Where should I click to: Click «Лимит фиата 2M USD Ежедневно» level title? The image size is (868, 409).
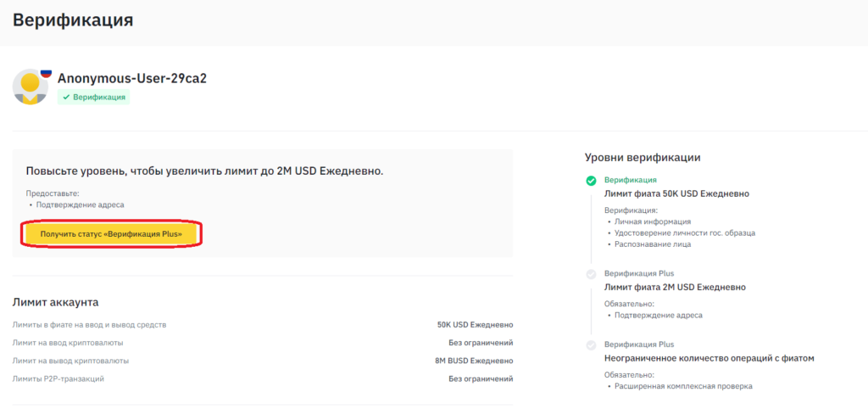(x=674, y=287)
